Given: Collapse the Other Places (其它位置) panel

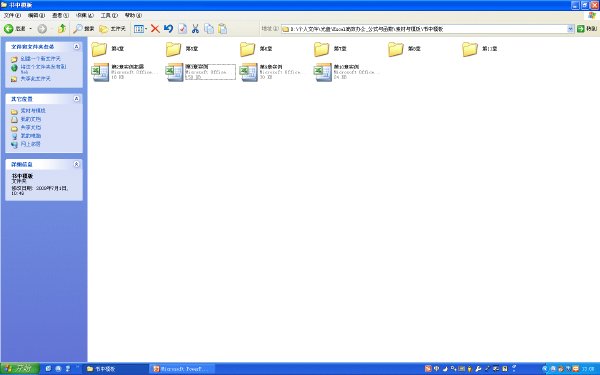Looking at the screenshot, I should pos(77,99).
